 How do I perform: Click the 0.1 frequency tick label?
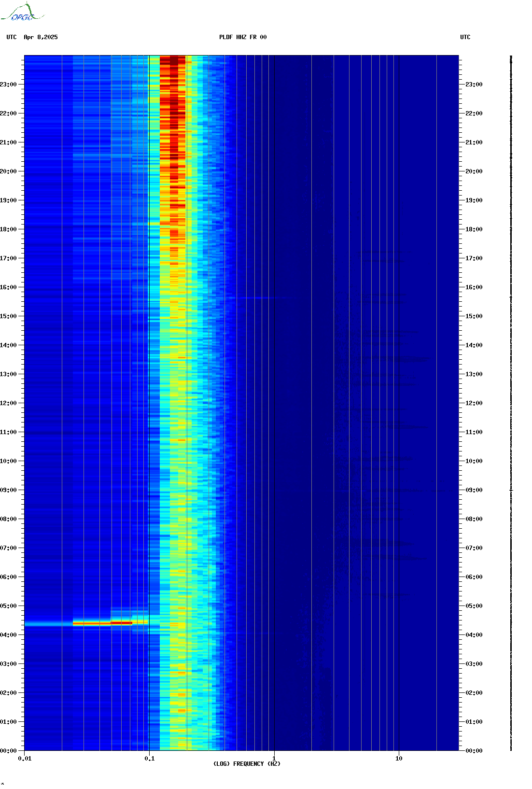point(150,759)
